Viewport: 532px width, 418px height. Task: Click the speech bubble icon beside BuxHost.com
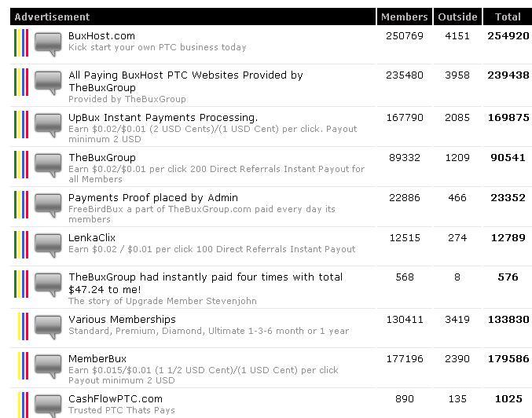click(x=48, y=43)
